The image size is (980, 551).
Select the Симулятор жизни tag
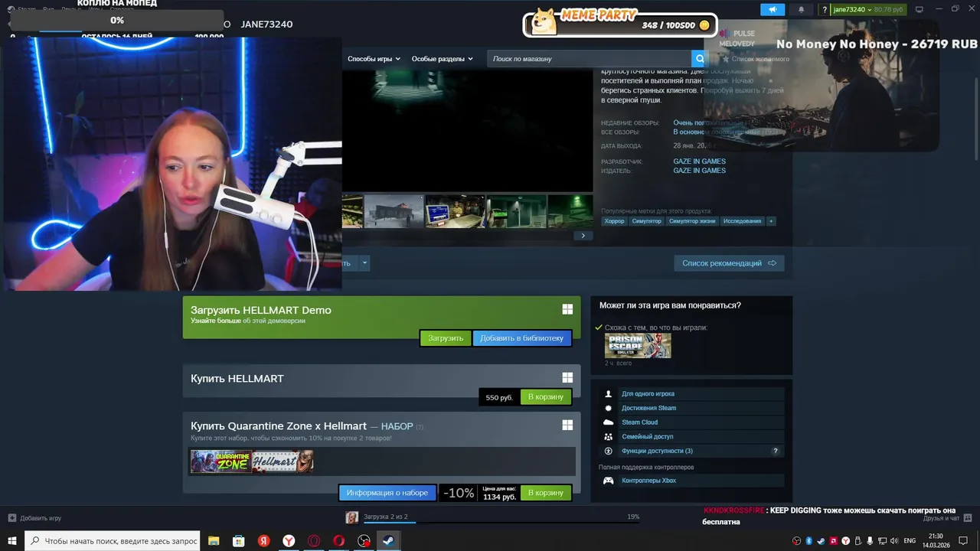[692, 221]
